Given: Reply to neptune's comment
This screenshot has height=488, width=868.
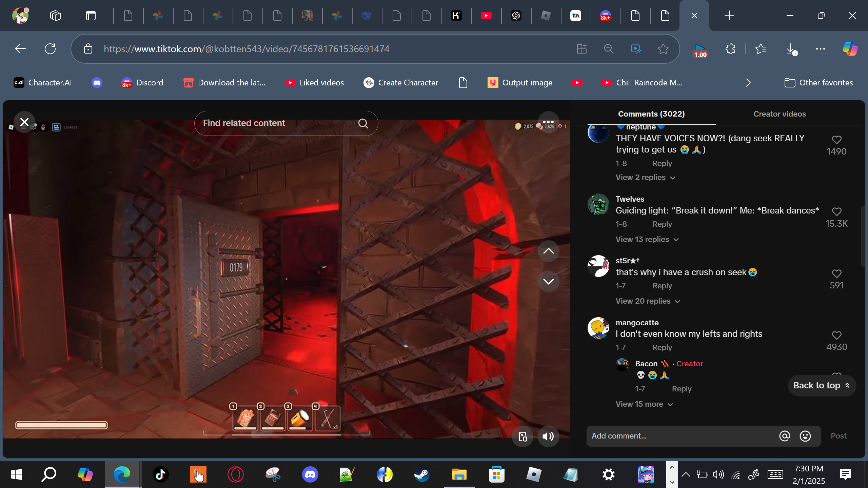Looking at the screenshot, I should coord(662,164).
